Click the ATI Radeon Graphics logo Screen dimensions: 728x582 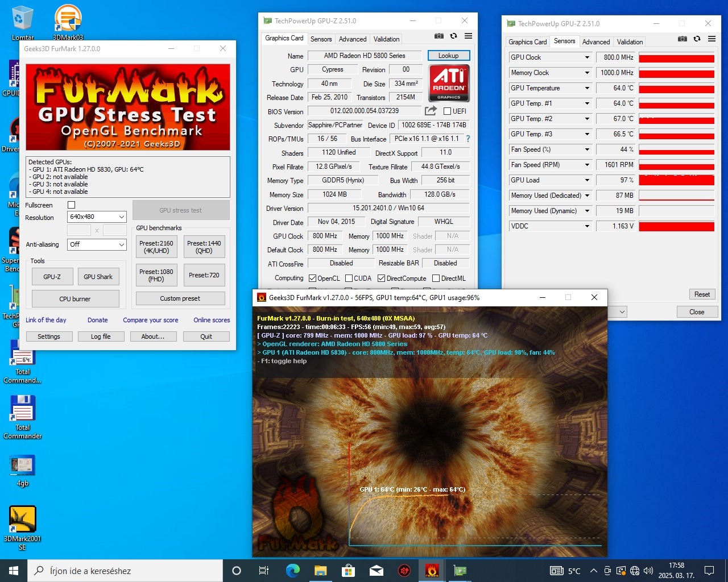pyautogui.click(x=449, y=82)
